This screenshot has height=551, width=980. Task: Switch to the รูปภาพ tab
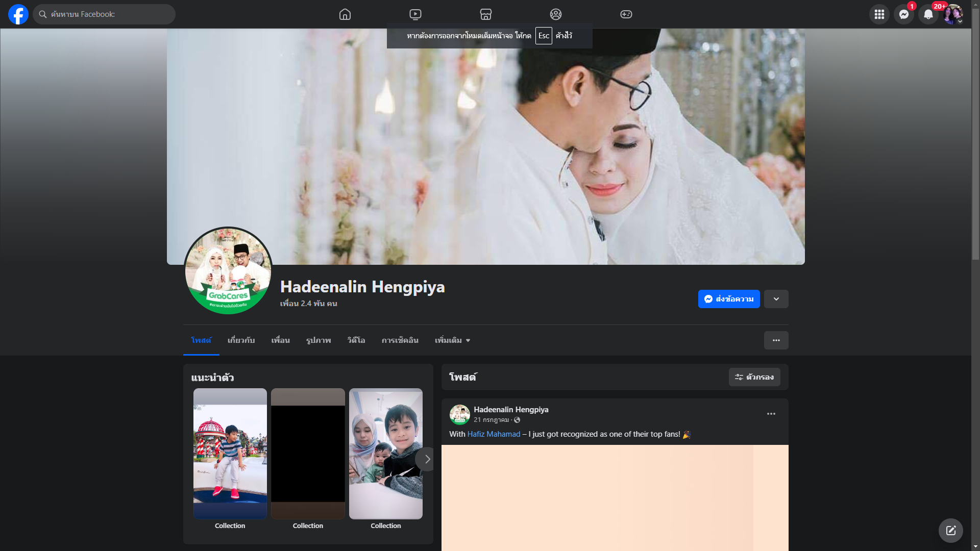pos(318,340)
